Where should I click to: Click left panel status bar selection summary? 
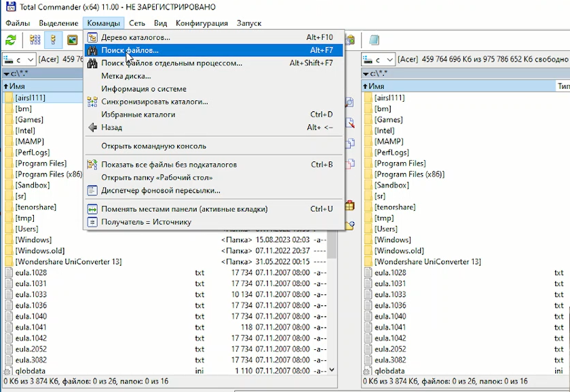pyautogui.click(x=85, y=381)
